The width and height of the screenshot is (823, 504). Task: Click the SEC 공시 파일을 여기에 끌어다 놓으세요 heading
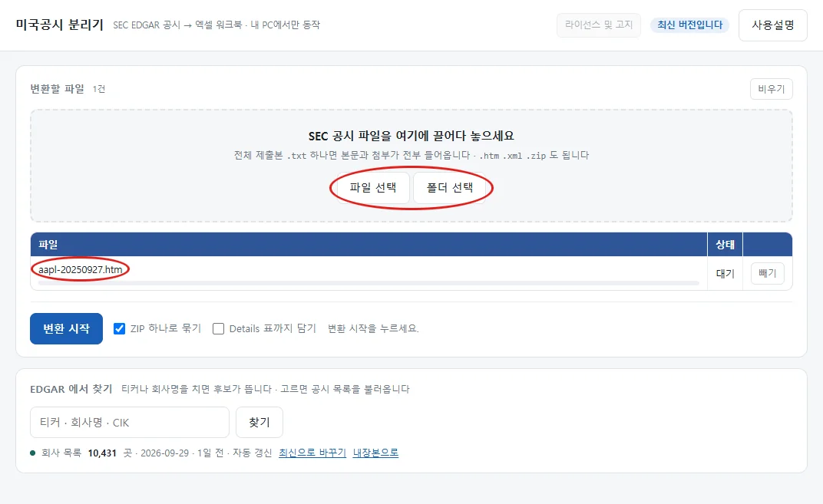click(x=411, y=137)
